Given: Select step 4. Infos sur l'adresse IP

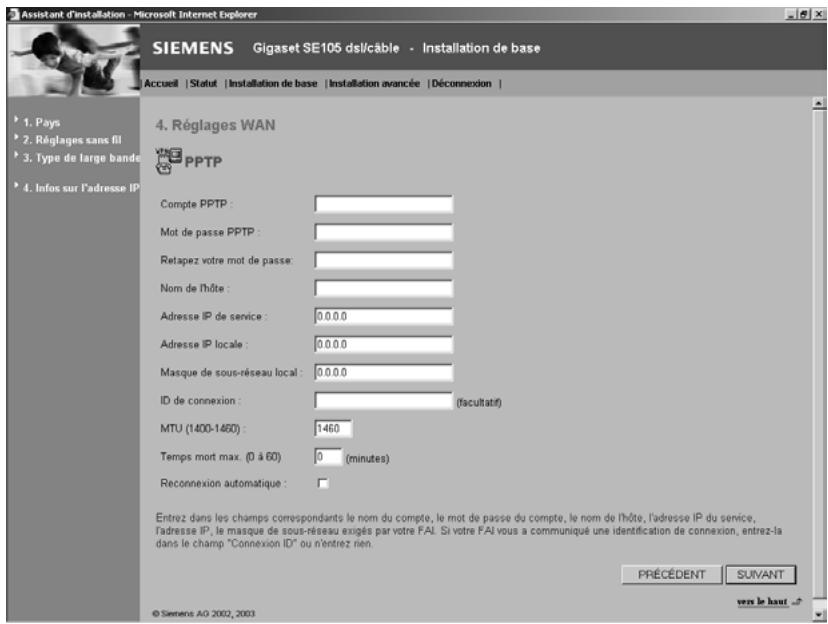Looking at the screenshot, I should [x=81, y=188].
